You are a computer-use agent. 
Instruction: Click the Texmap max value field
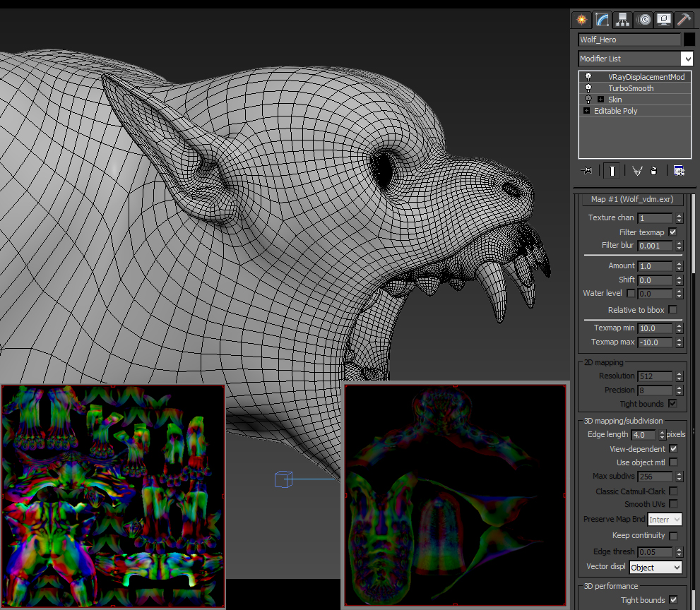point(655,342)
